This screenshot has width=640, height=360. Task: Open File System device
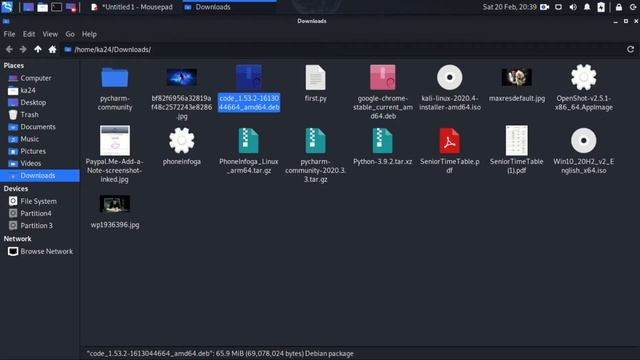click(x=40, y=201)
